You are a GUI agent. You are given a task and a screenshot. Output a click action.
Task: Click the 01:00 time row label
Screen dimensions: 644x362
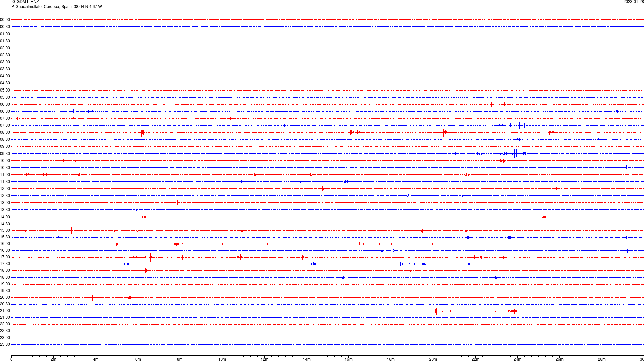5,34
